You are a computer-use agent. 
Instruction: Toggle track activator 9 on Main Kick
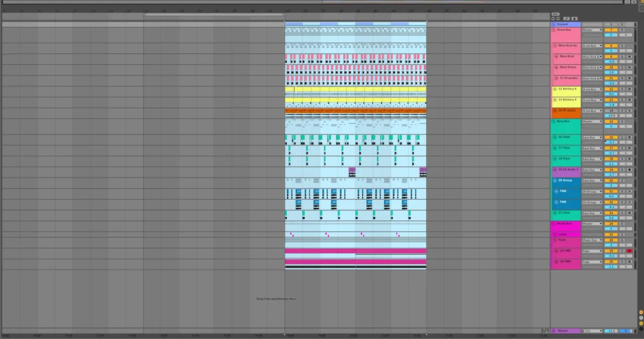pos(611,56)
